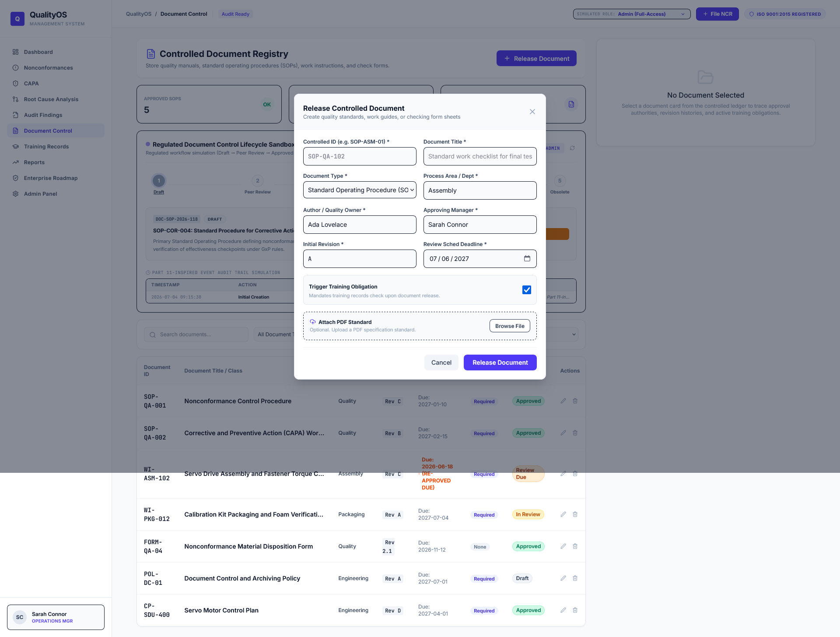Click Servo Motor Control Plan title
The width and height of the screenshot is (840, 637).
(x=221, y=610)
